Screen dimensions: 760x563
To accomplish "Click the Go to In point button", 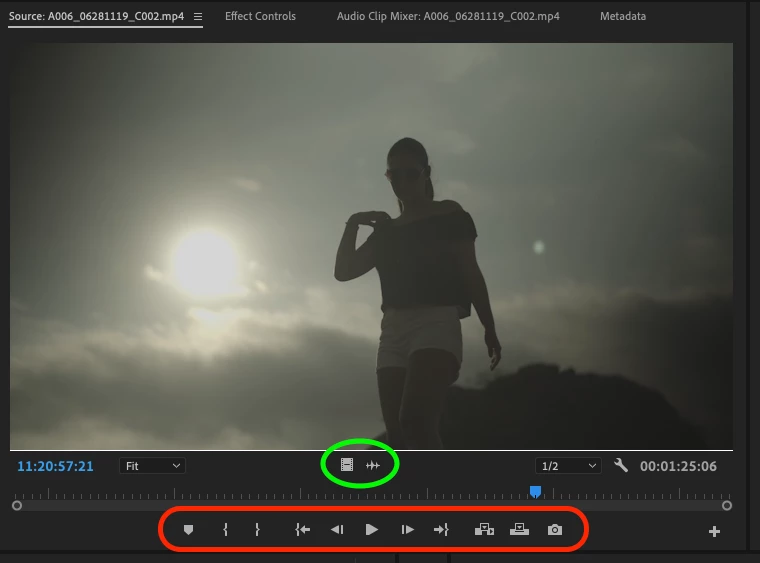I will 302,530.
